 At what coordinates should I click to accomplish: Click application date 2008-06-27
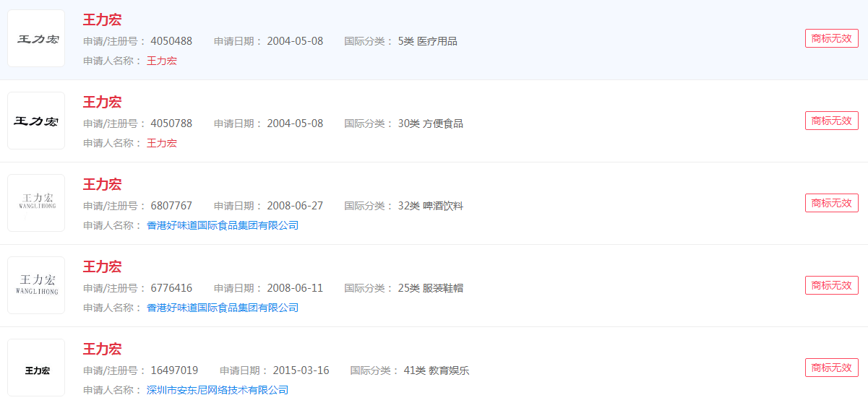pos(295,206)
